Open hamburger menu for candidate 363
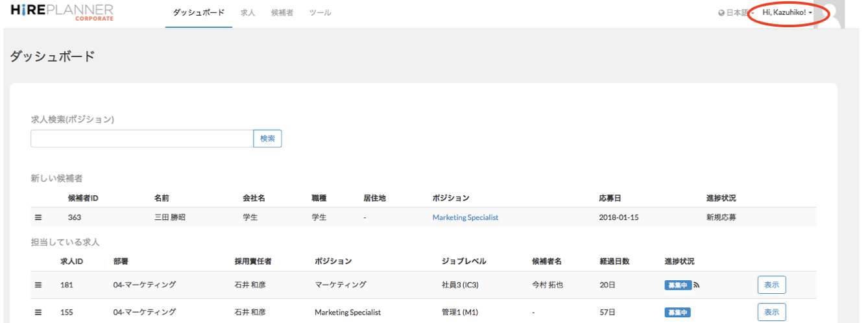Viewport: 868px width, 323px height. 38,218
